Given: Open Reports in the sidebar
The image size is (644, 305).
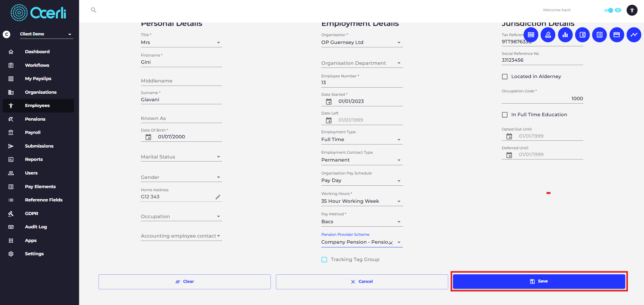Looking at the screenshot, I should pyautogui.click(x=38, y=159).
